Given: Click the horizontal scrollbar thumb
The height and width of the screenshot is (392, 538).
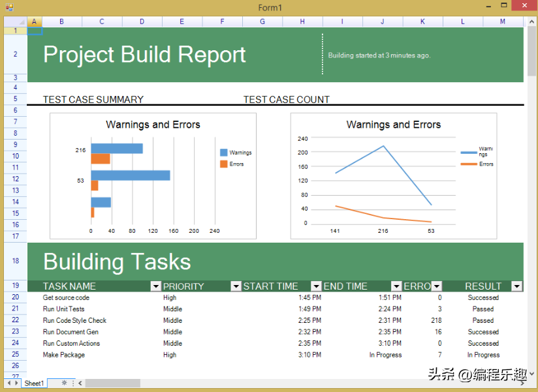Looking at the screenshot, I should coord(113,383).
